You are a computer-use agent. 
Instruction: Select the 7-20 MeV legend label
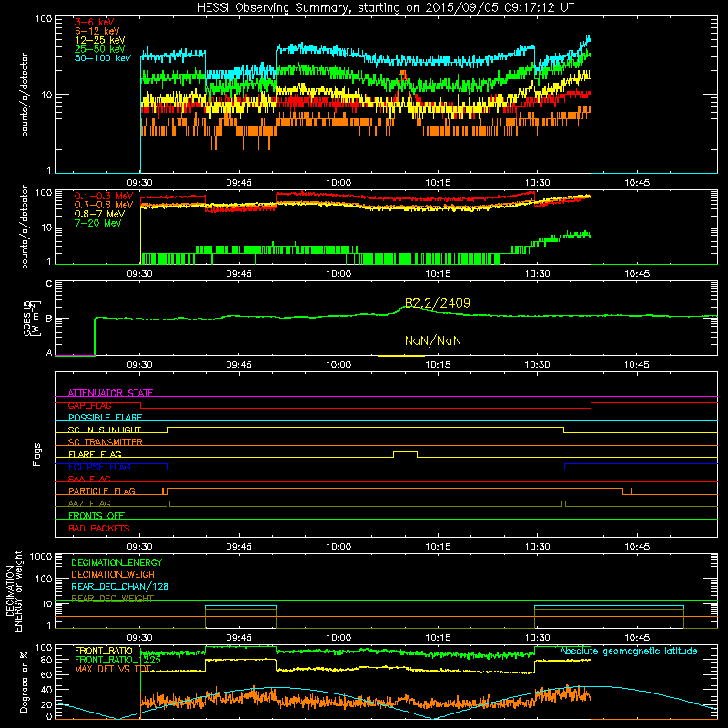point(97,223)
